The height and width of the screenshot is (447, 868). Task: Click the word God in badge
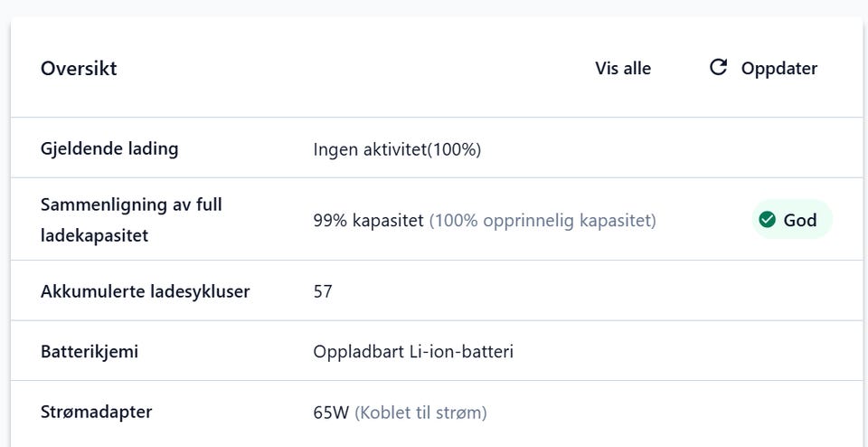[800, 220]
